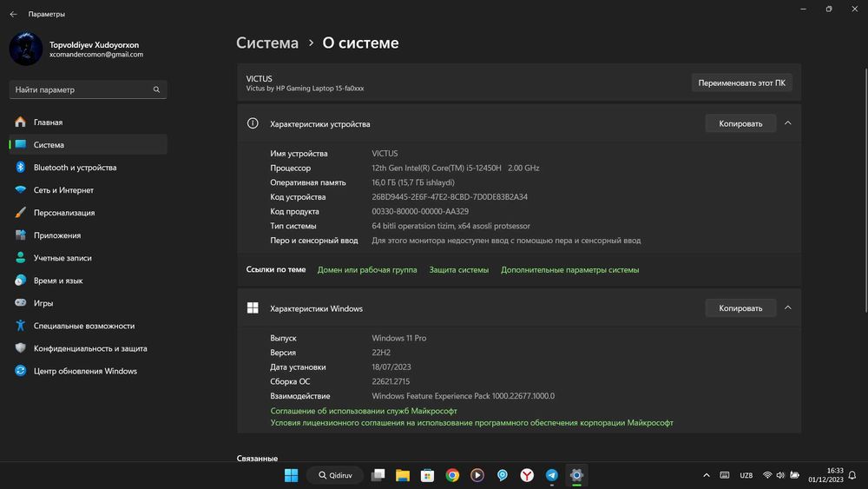The image size is (868, 489).
Task: Select Игры in the sidebar
Action: (88, 303)
